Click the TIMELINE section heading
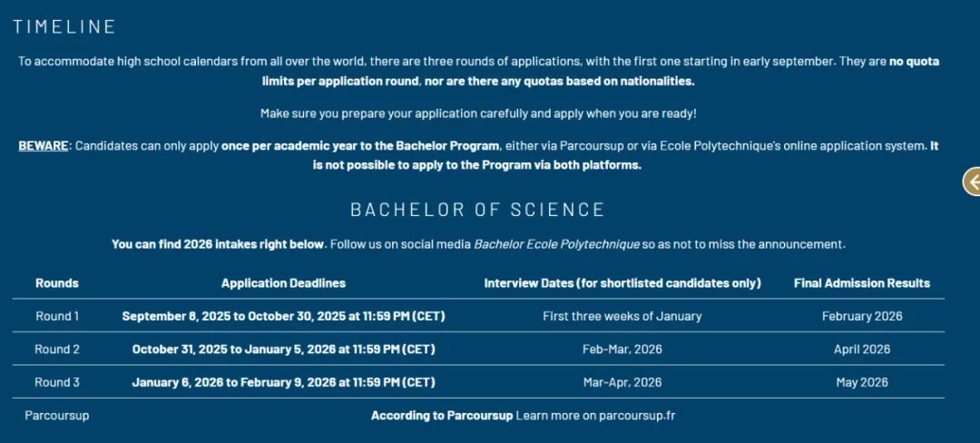This screenshot has width=980, height=443. (64, 26)
